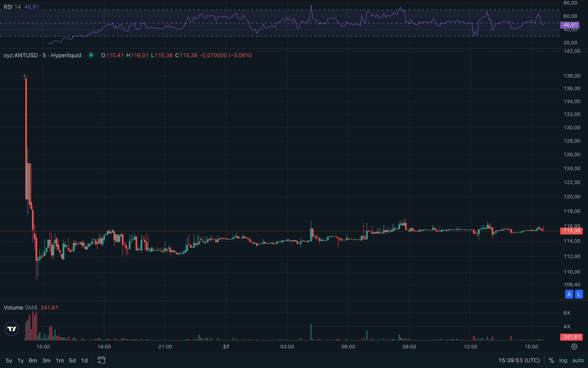Click the green market status dot
This screenshot has height=368, width=588.
91,55
